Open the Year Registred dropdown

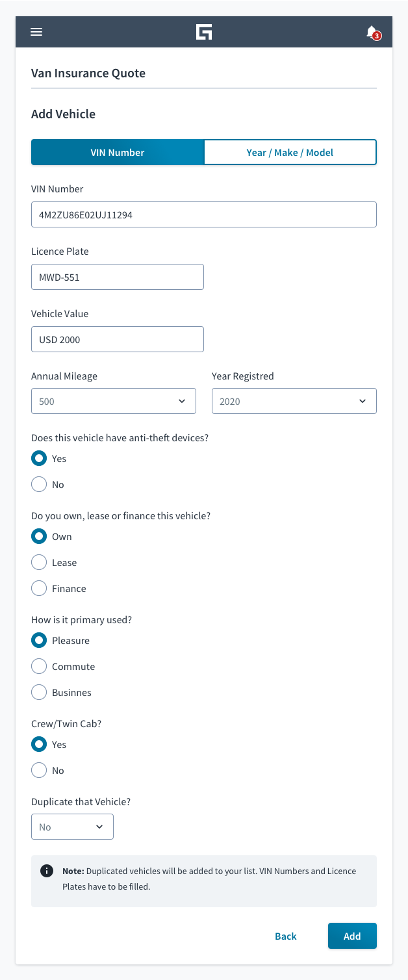(294, 401)
